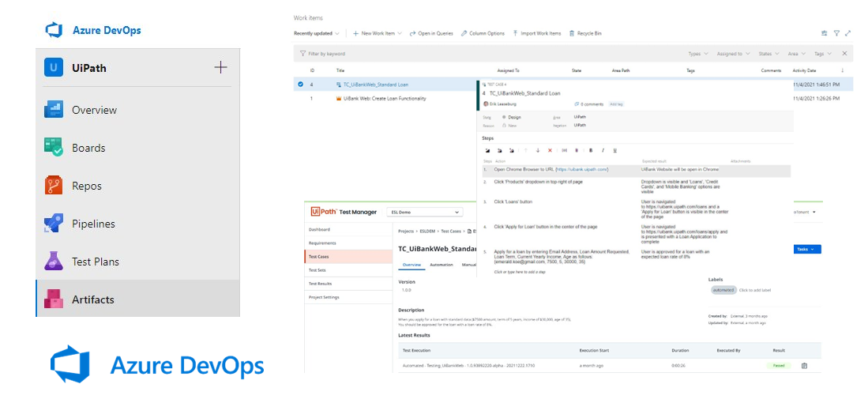
Task: Select Artifacts in the sidebar
Action: pyautogui.click(x=138, y=299)
